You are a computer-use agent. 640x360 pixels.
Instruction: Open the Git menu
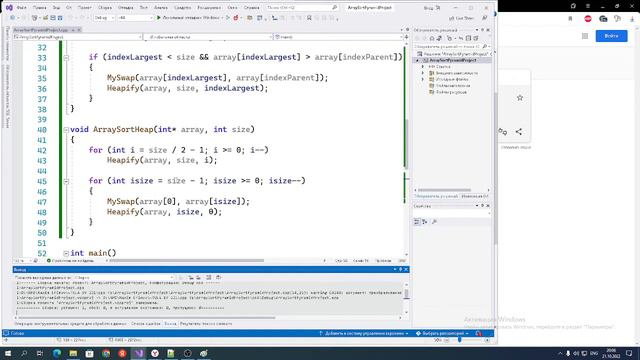(x=69, y=7)
